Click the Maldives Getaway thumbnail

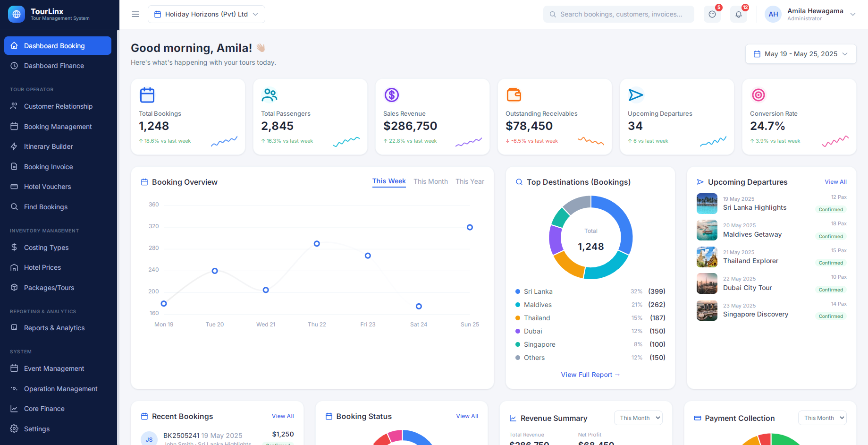pos(707,231)
